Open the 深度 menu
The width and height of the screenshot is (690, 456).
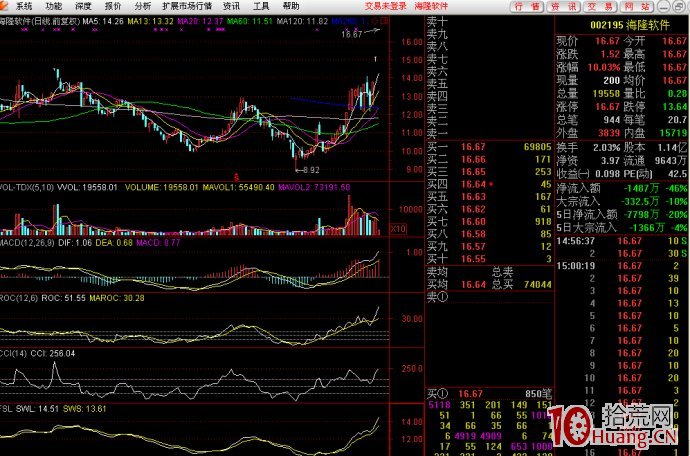tap(83, 6)
